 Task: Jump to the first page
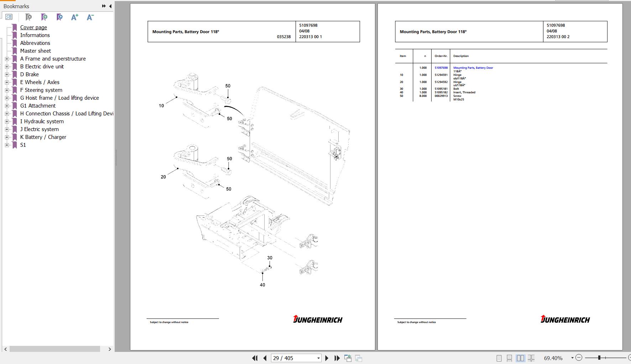click(255, 358)
